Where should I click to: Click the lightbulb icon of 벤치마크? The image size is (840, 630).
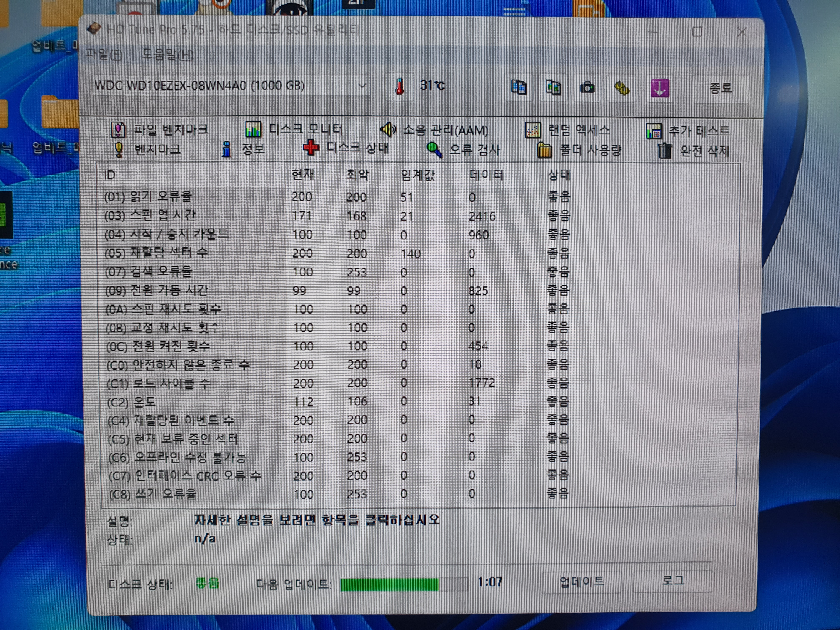pos(119,150)
